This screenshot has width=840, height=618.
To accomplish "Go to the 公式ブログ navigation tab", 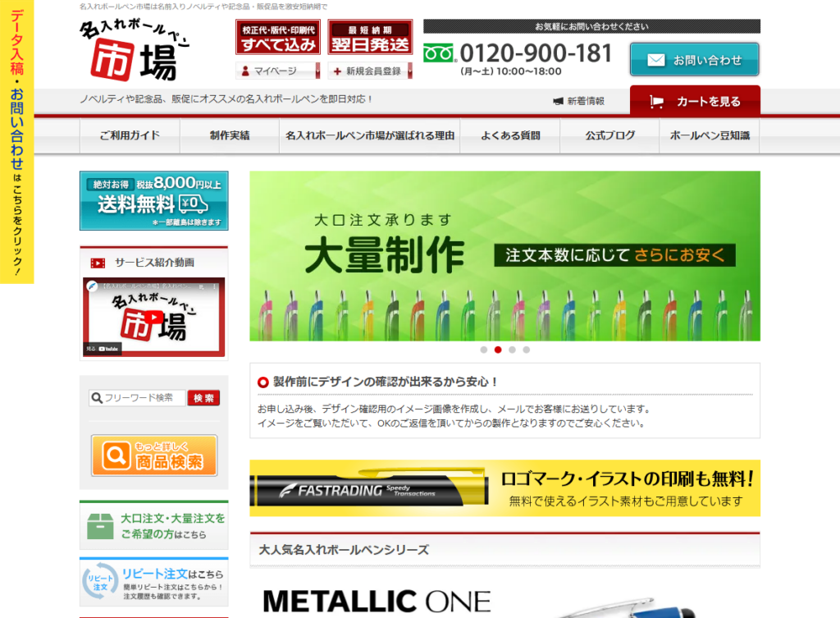I will point(609,135).
